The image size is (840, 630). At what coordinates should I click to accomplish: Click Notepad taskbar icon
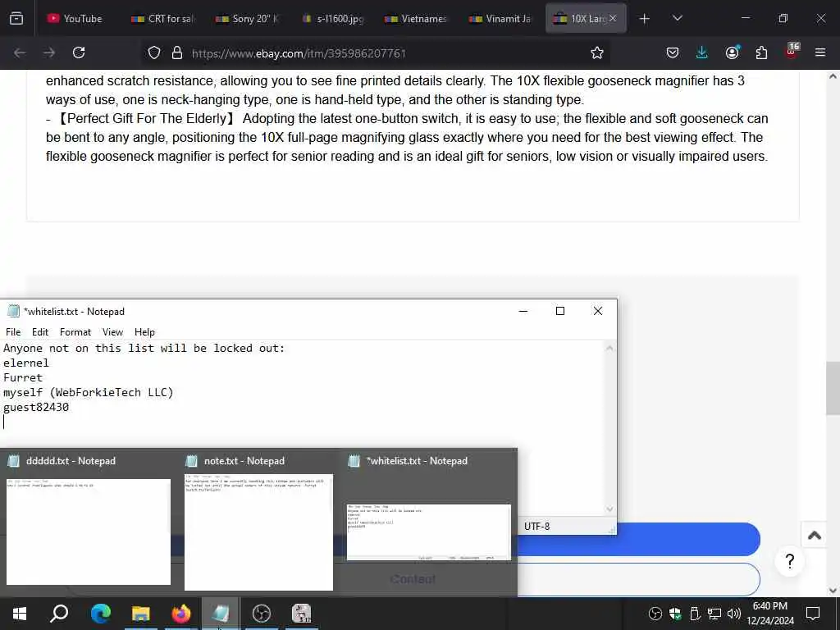click(x=221, y=614)
